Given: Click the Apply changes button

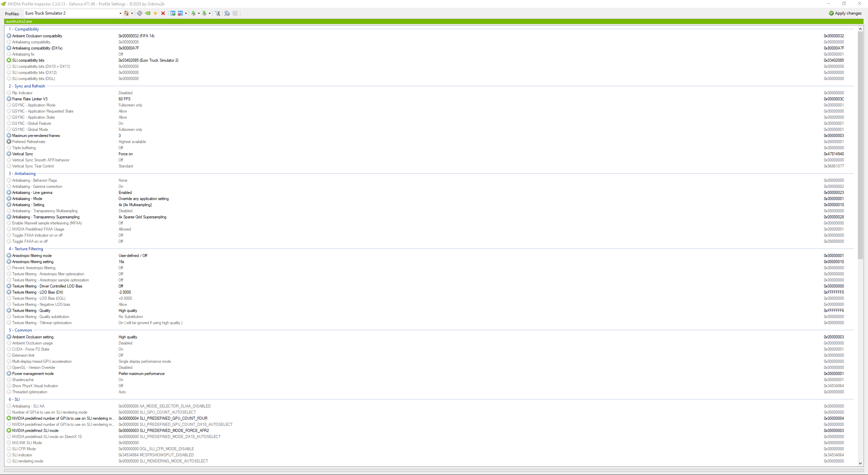Looking at the screenshot, I should tap(845, 13).
